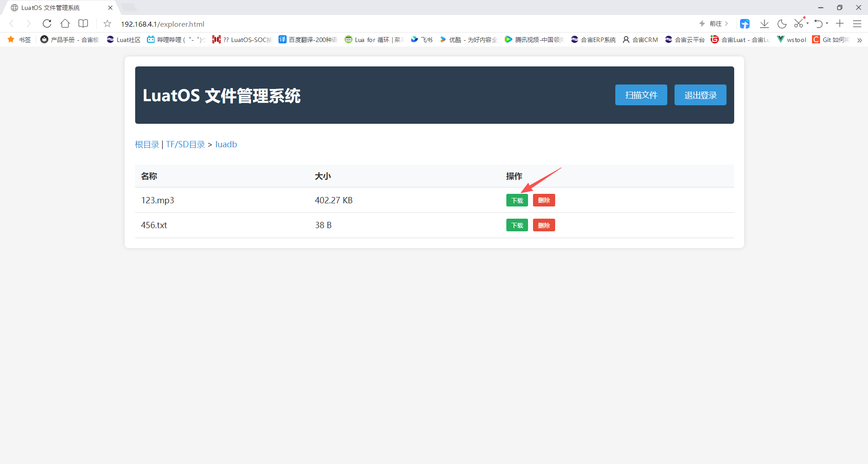This screenshot has width=868, height=464.
Task: Toggle night mode moon icon
Action: (782, 23)
